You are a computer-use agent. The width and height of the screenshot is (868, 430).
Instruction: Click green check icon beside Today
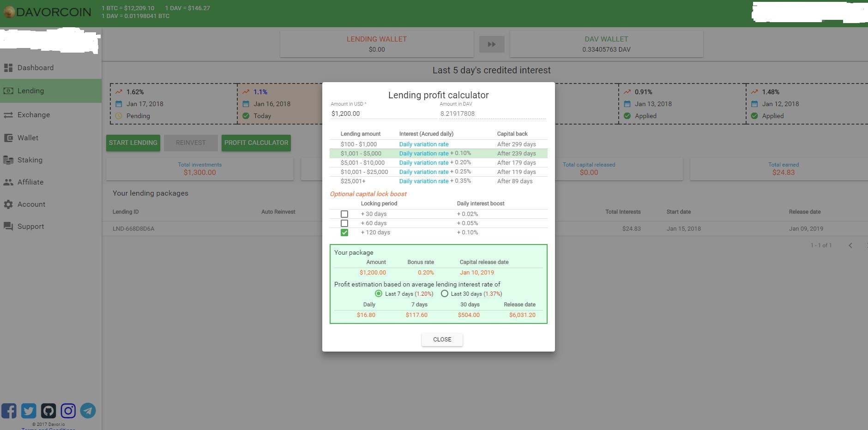click(x=246, y=116)
